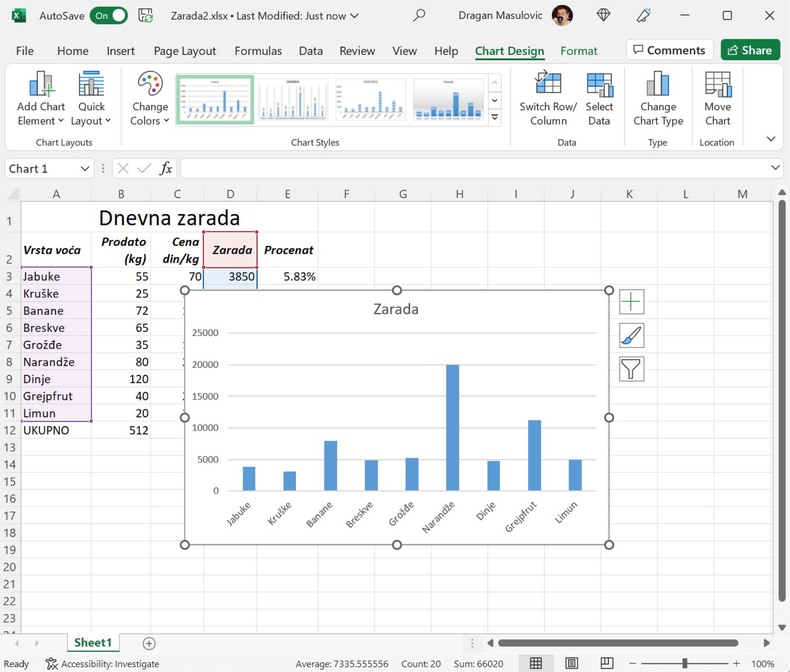
Task: Open the Comments button
Action: click(x=669, y=50)
